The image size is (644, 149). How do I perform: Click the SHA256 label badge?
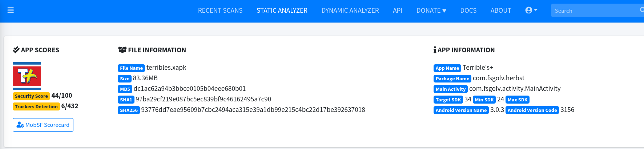(129, 110)
